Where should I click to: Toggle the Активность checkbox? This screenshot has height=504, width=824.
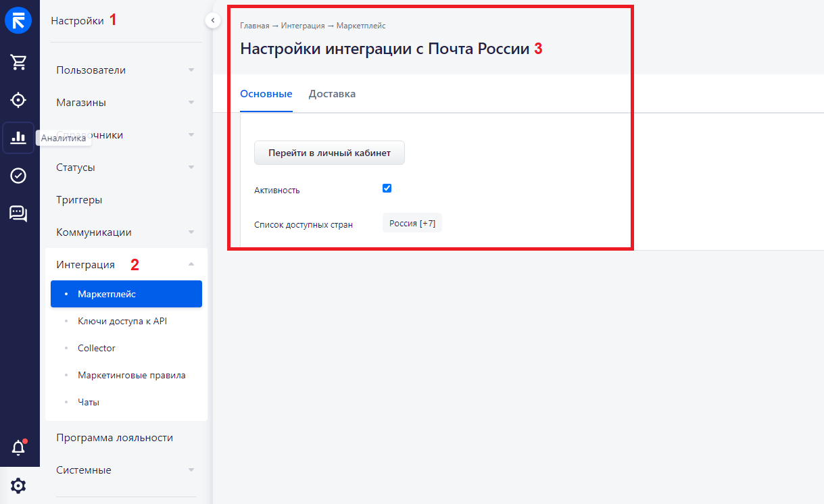pos(387,188)
